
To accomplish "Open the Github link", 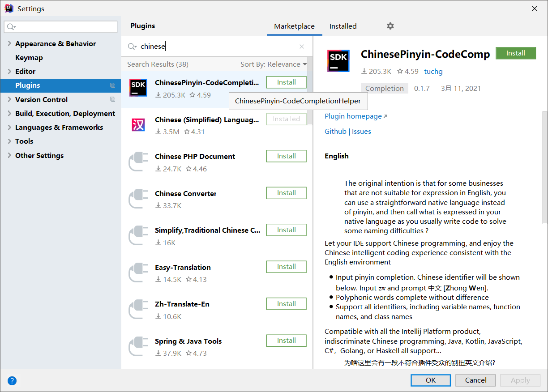I will click(336, 132).
